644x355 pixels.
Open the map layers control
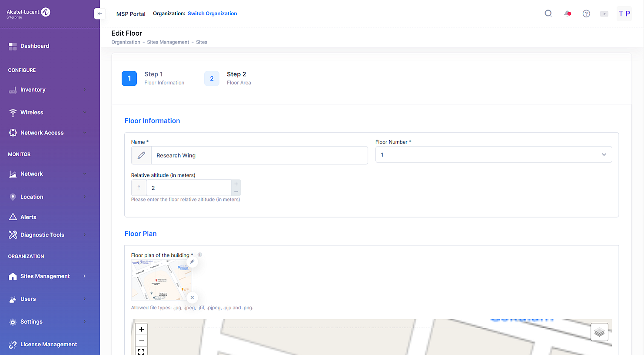click(x=599, y=332)
